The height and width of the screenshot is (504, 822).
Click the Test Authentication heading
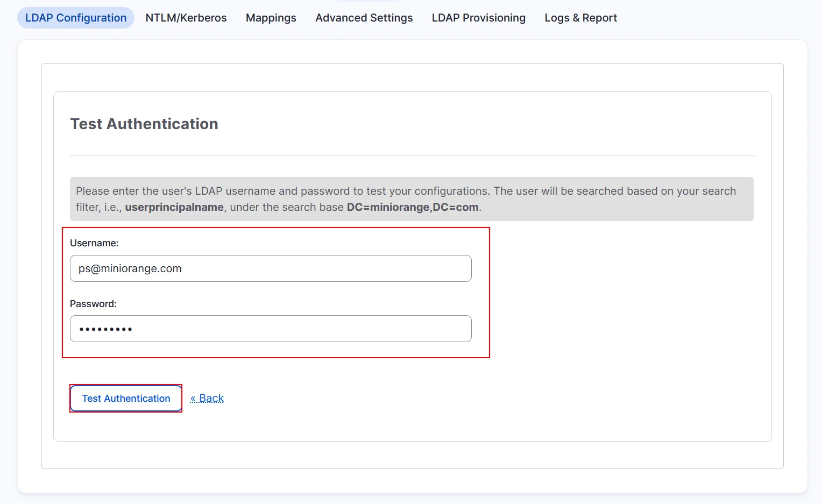tap(144, 124)
